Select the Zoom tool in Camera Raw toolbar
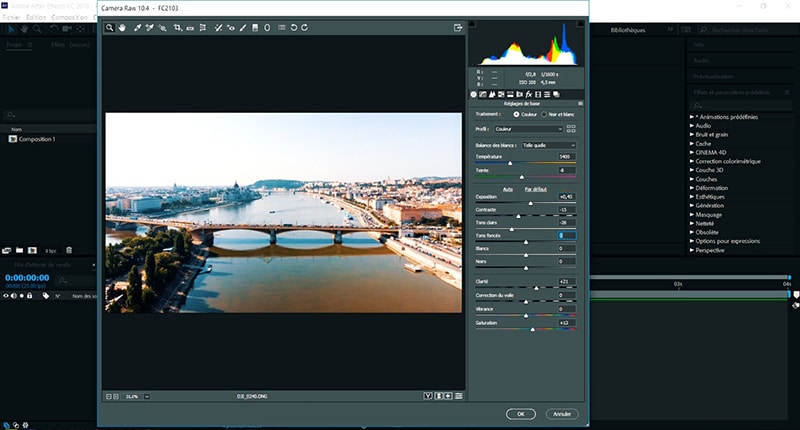Screen dimensions: 800x430 click(x=110, y=28)
